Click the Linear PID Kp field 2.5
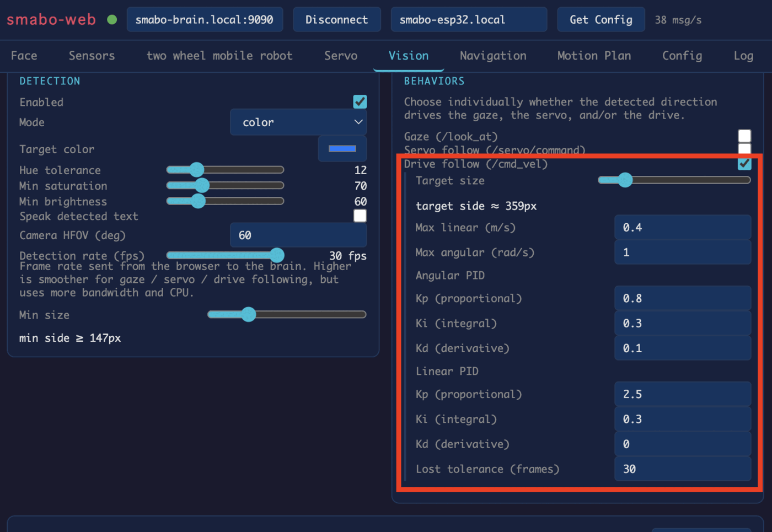The image size is (772, 532). coord(683,394)
